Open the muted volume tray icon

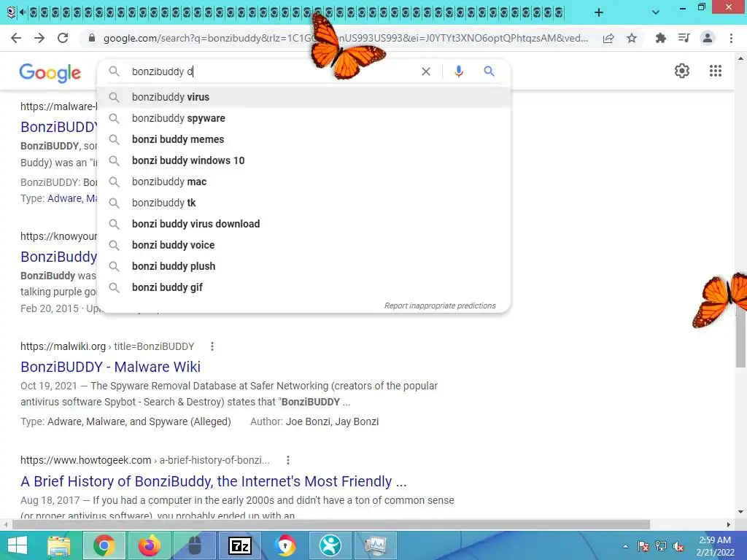678,546
